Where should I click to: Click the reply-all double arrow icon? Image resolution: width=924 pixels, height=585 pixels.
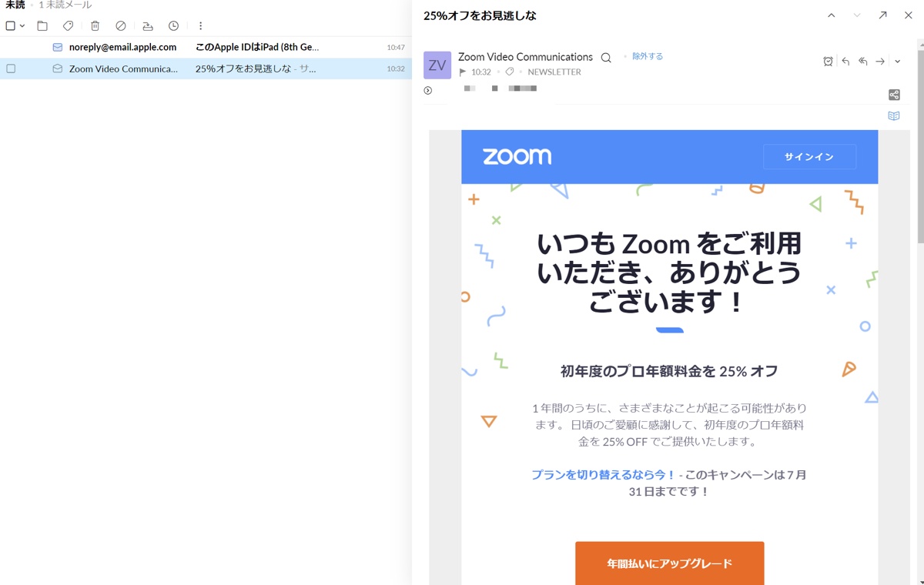pos(863,62)
